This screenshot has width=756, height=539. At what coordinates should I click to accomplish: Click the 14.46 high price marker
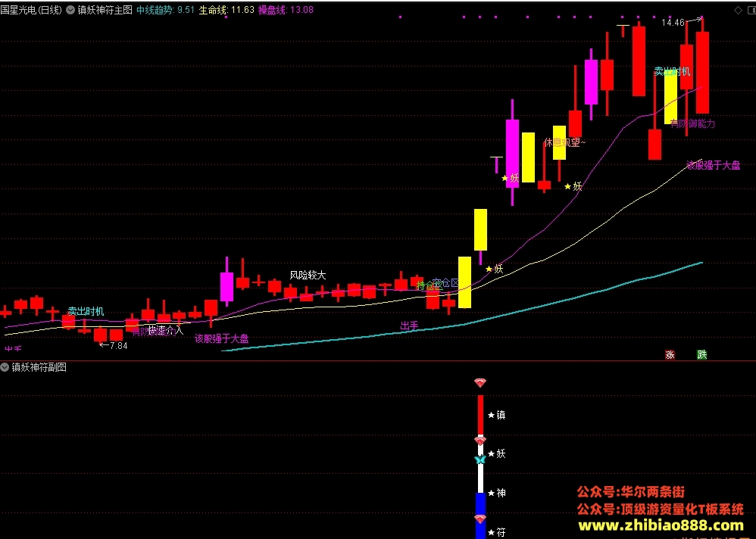pyautogui.click(x=673, y=23)
